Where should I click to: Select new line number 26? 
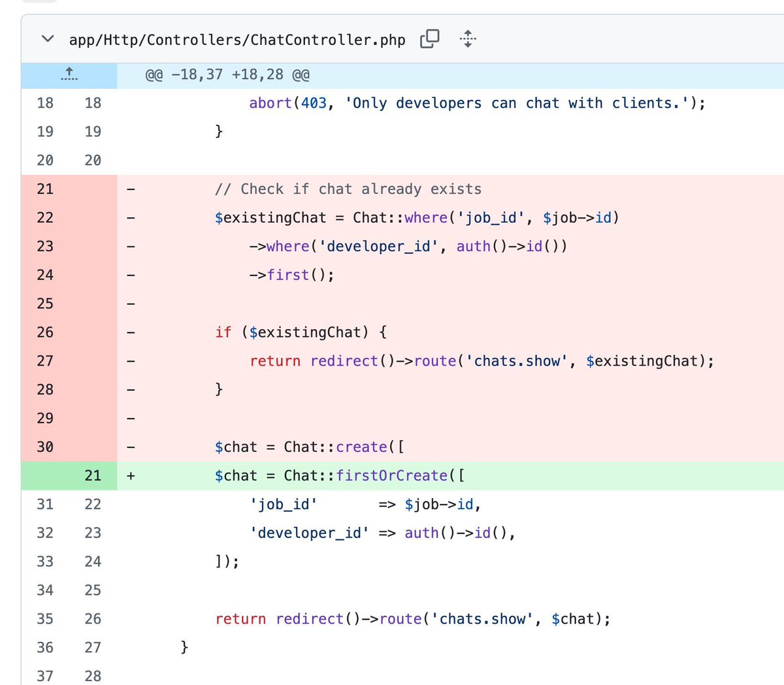coord(93,619)
